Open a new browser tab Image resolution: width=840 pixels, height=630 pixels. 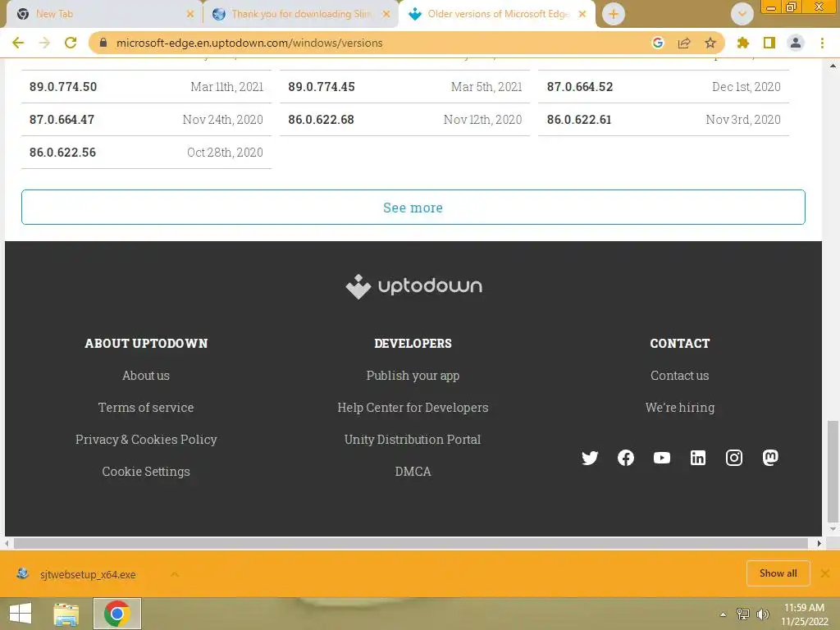pyautogui.click(x=614, y=14)
